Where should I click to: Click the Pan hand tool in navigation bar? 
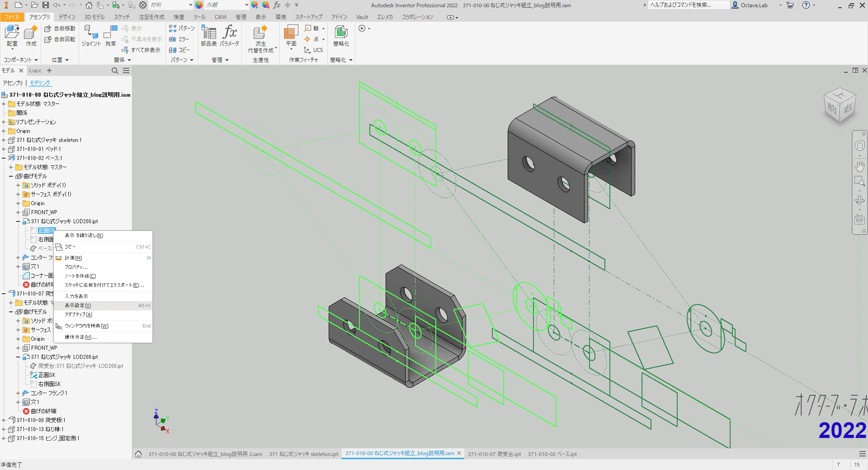859,166
